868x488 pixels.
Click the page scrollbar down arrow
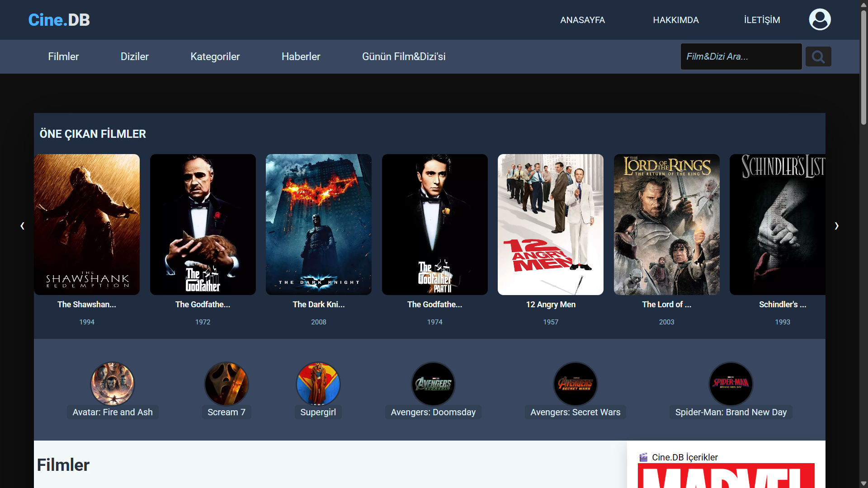coord(863,483)
